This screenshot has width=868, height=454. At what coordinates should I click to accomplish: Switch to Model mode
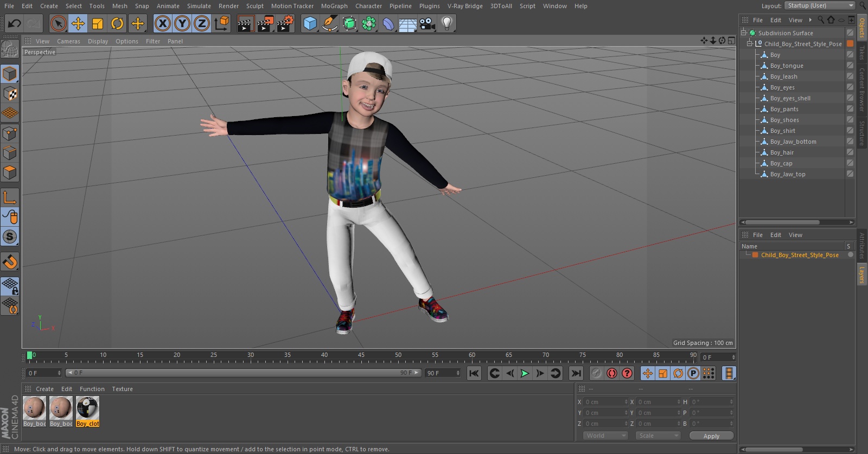point(10,74)
